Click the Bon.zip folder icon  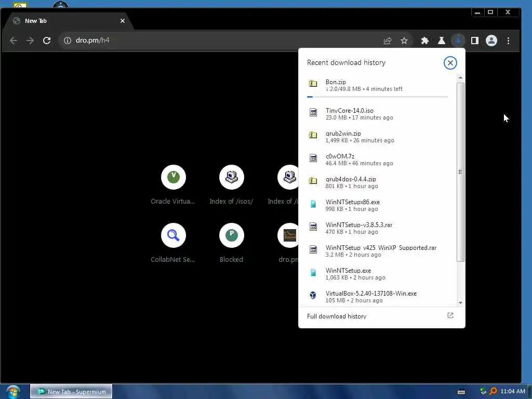313,84
